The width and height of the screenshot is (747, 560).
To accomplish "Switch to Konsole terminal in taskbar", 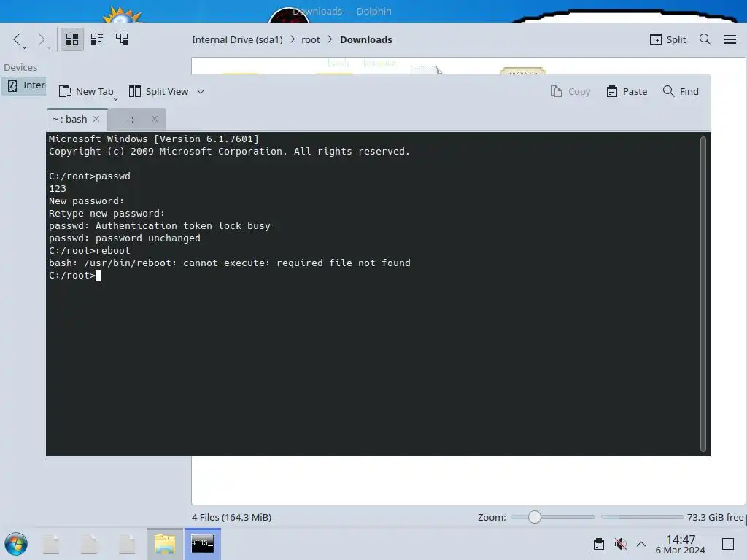I will pyautogui.click(x=203, y=544).
